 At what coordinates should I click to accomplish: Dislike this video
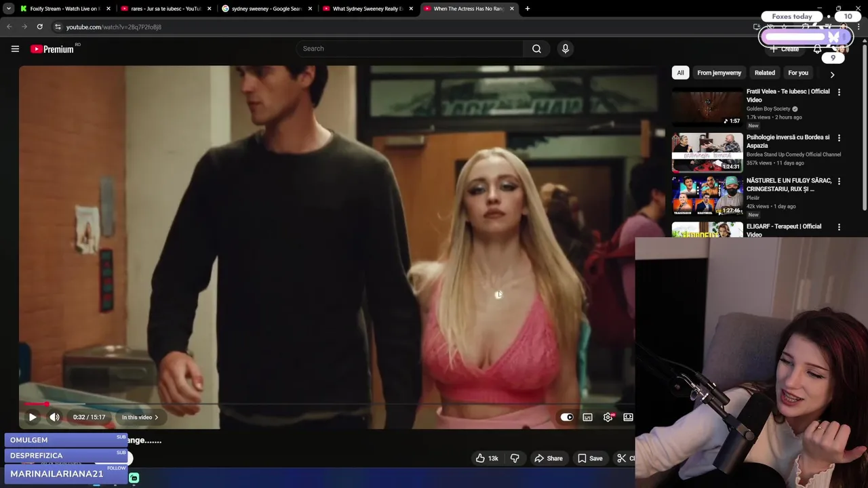[515, 458]
